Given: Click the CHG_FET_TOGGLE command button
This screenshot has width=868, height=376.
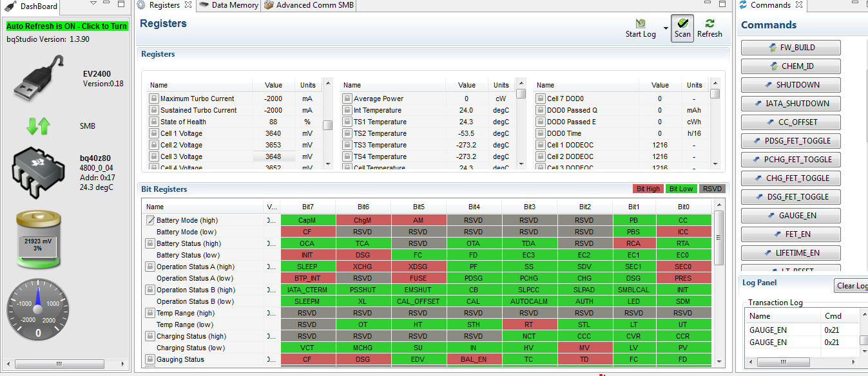Looking at the screenshot, I should coord(791,178).
